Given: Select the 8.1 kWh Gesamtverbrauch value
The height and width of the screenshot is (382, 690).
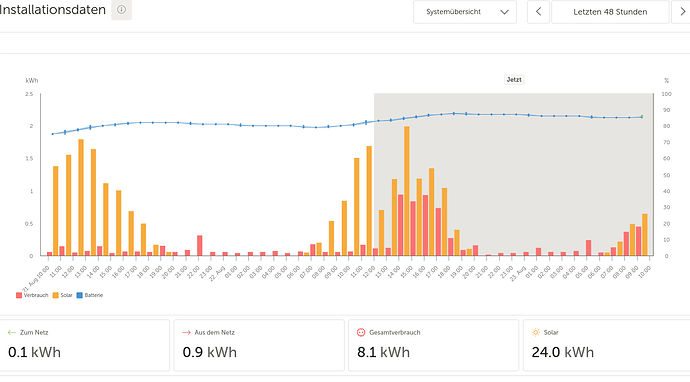Looking at the screenshot, I should [x=383, y=352].
